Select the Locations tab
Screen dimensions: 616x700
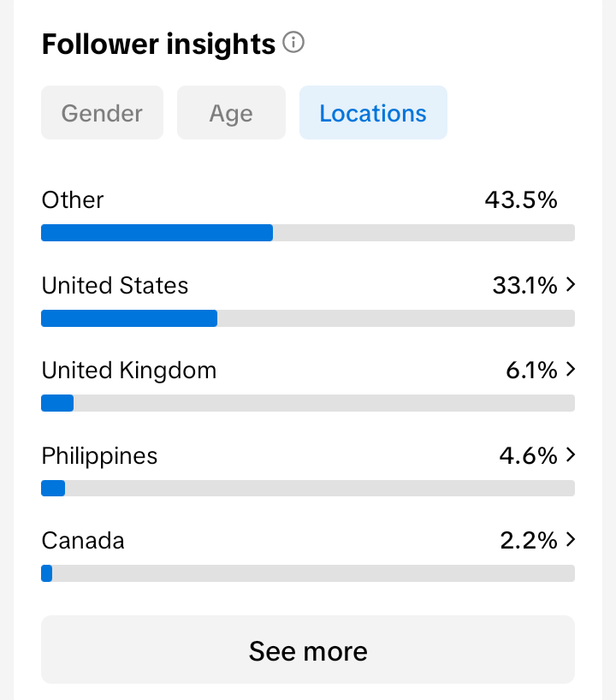coord(373,113)
